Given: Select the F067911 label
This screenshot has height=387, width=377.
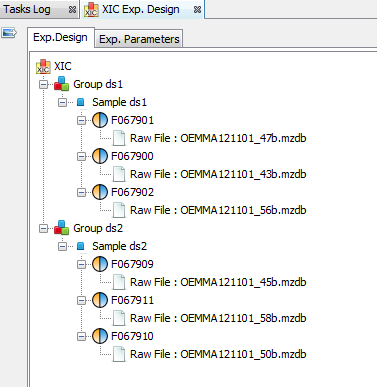Looking at the screenshot, I should (x=132, y=300).
